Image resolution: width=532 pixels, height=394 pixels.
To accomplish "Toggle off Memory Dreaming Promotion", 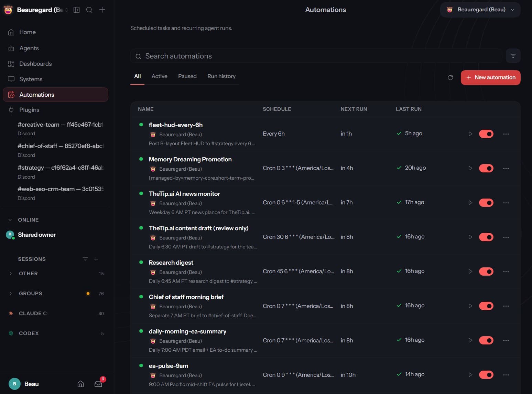I will tap(486, 168).
